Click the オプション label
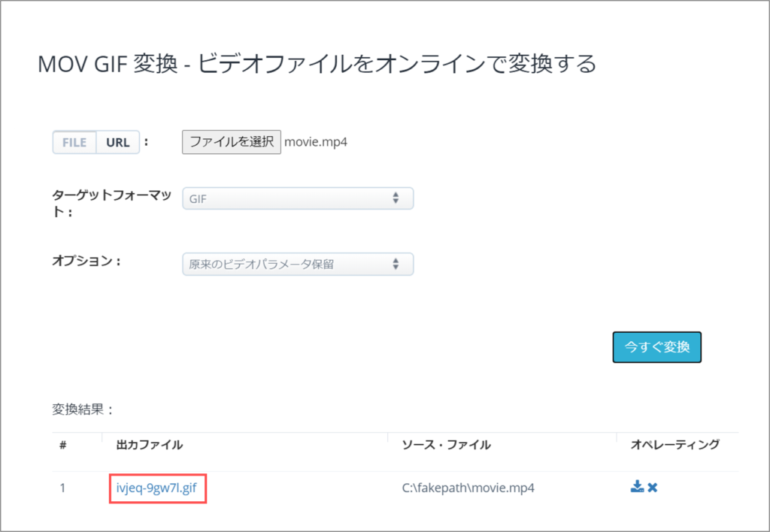The width and height of the screenshot is (770, 532). click(x=86, y=261)
